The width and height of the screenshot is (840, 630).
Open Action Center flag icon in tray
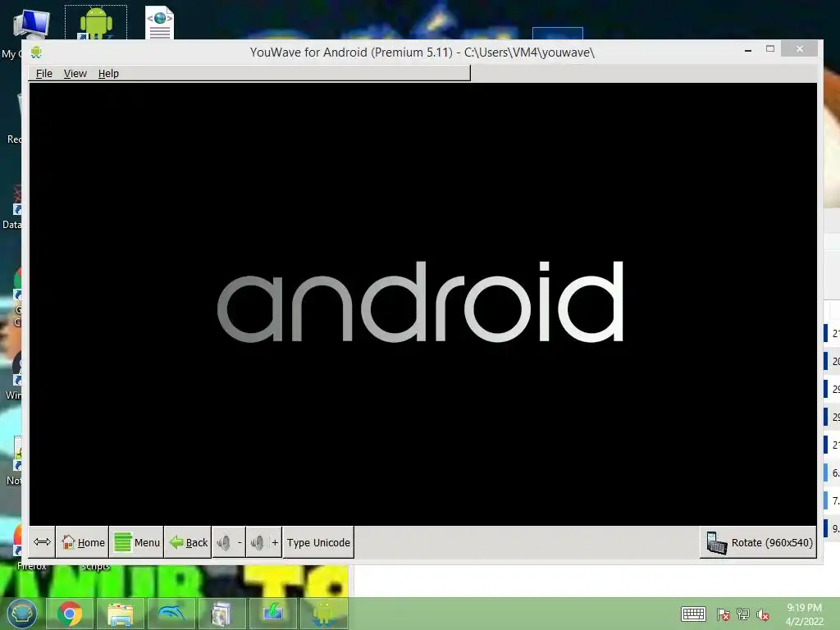723,614
